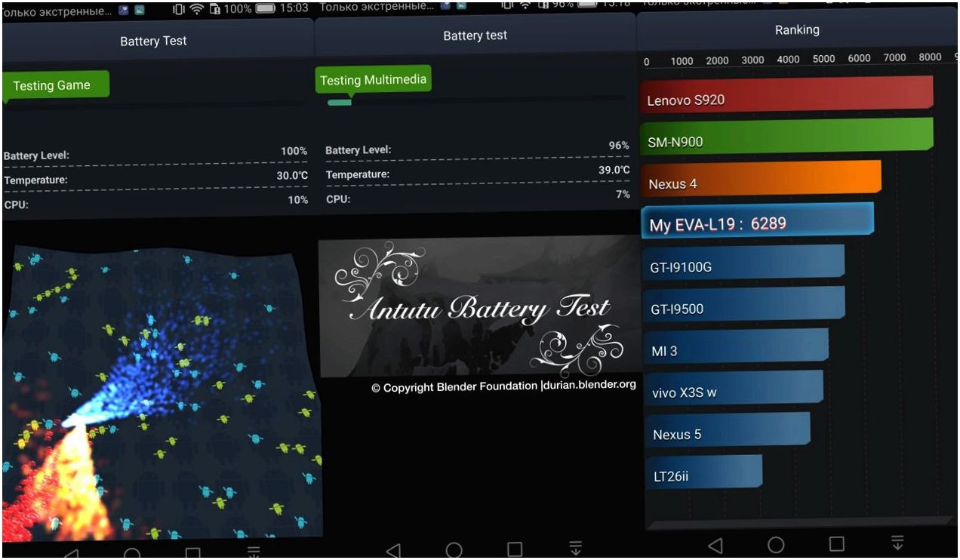Tap Recents icon in Multimedia test screen
Viewport: 960px width, 560px height.
[515, 549]
